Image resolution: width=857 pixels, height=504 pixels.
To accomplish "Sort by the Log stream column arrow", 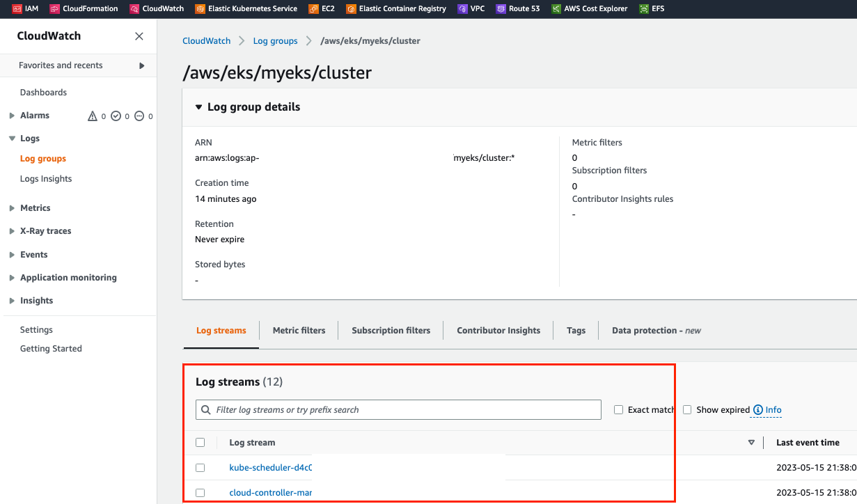I will coord(751,443).
